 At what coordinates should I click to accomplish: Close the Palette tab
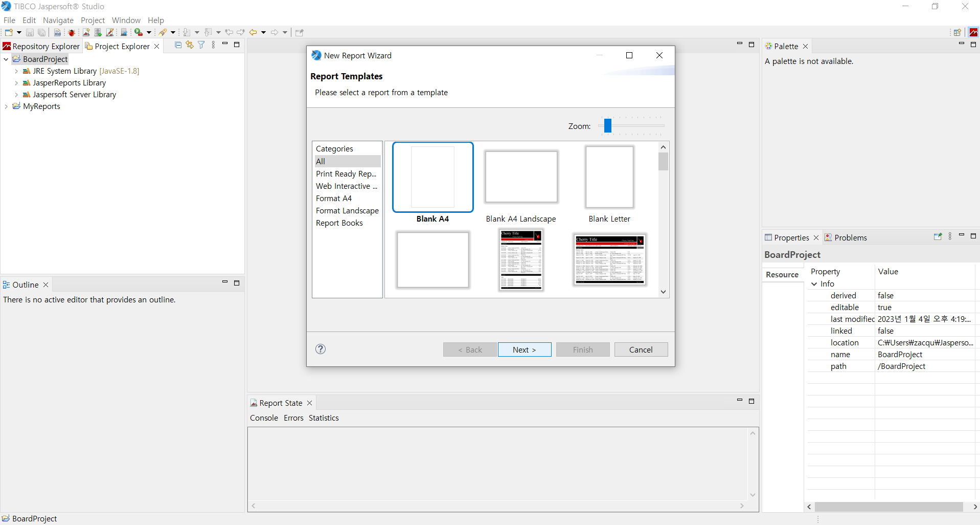coord(806,46)
